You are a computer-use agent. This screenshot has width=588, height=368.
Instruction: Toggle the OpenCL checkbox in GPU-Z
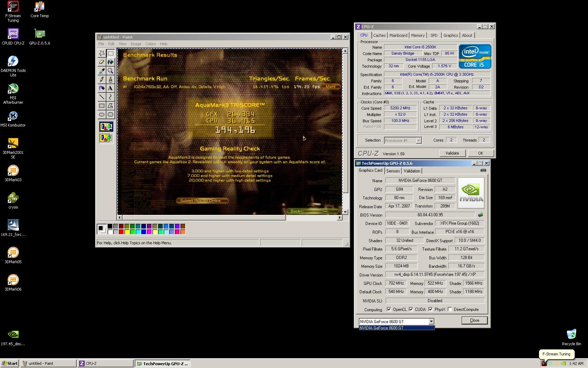click(389, 309)
